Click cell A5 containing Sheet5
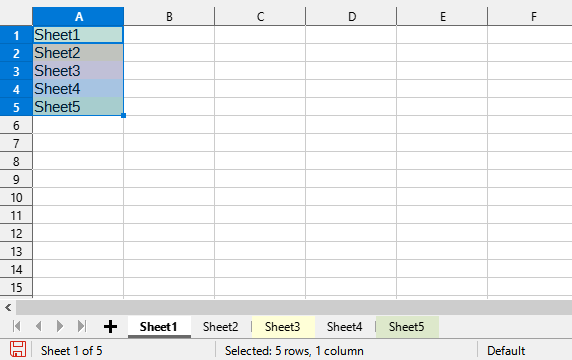 point(78,107)
